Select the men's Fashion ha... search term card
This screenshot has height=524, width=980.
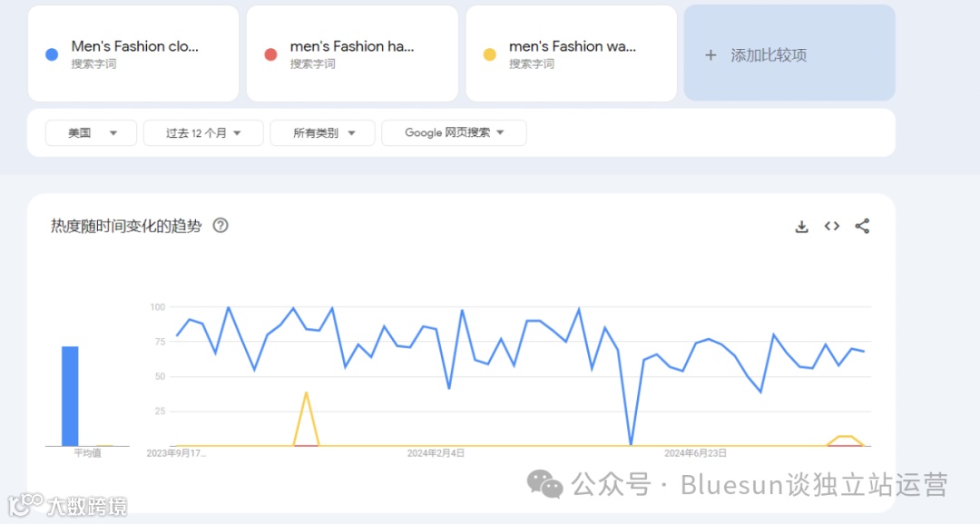click(x=352, y=53)
